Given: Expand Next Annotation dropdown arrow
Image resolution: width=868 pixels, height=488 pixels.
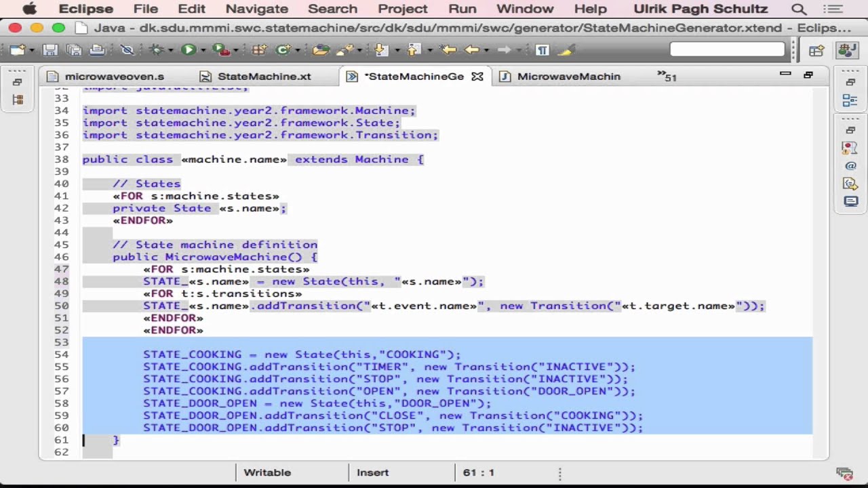Looking at the screenshot, I should (x=397, y=50).
